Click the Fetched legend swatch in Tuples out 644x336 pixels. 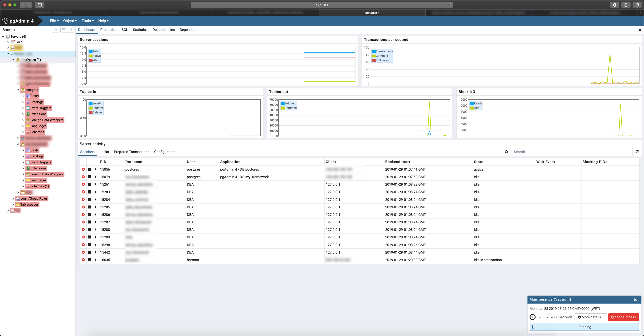(283, 103)
